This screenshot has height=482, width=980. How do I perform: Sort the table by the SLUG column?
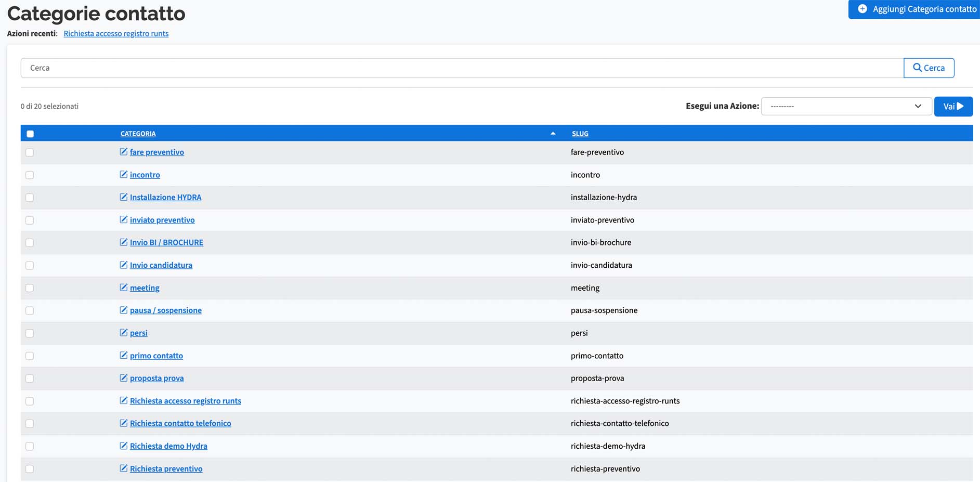pos(580,134)
